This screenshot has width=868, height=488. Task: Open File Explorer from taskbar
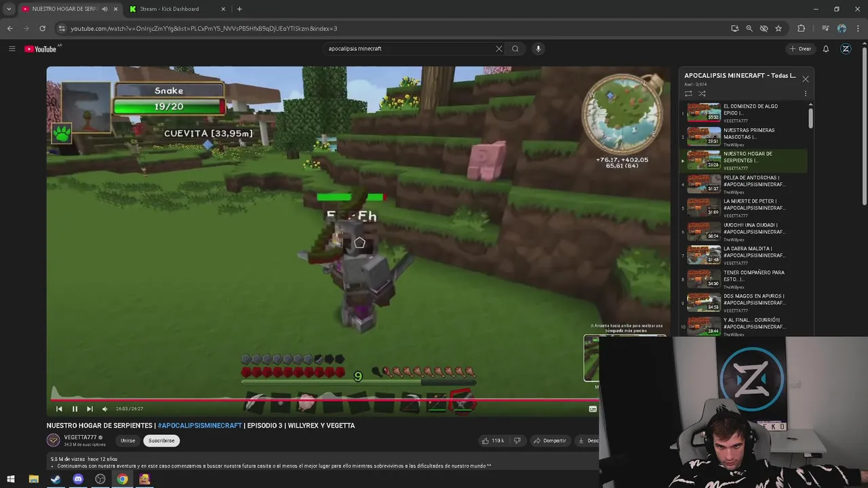(34, 479)
